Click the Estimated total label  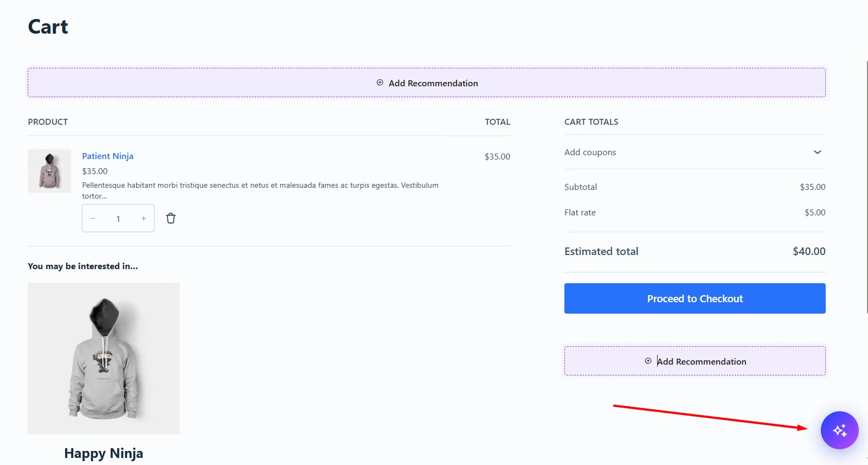(x=601, y=251)
